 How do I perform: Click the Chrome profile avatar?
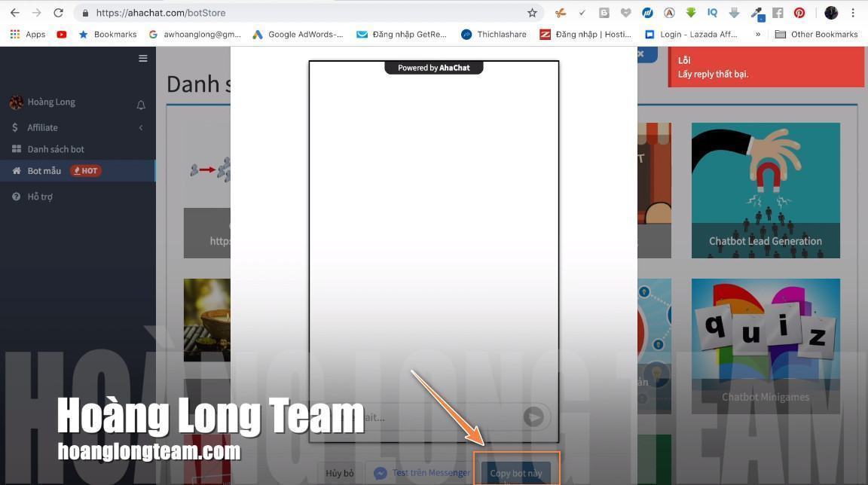point(831,13)
